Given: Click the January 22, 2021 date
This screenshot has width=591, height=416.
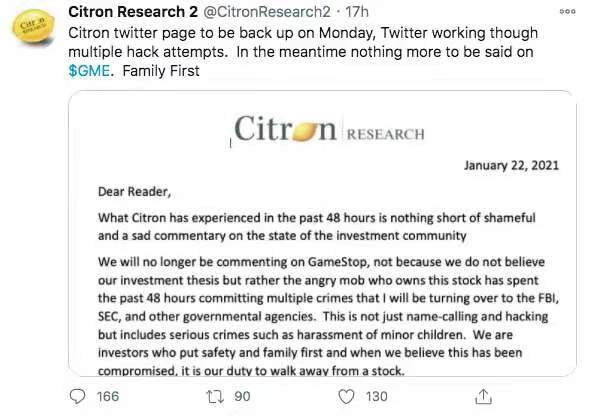Looking at the screenshot, I should coord(511,165).
